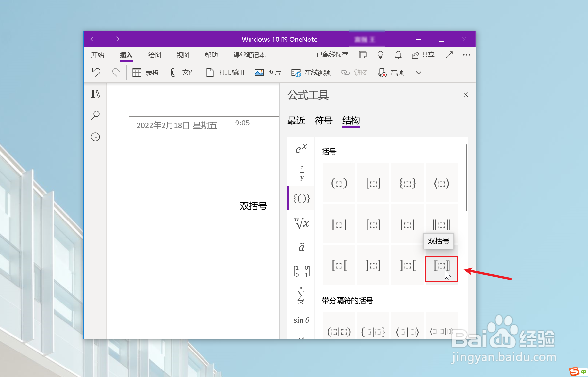Go forward with the right arrow in title bar
This screenshot has width=588, height=377.
[x=116, y=39]
